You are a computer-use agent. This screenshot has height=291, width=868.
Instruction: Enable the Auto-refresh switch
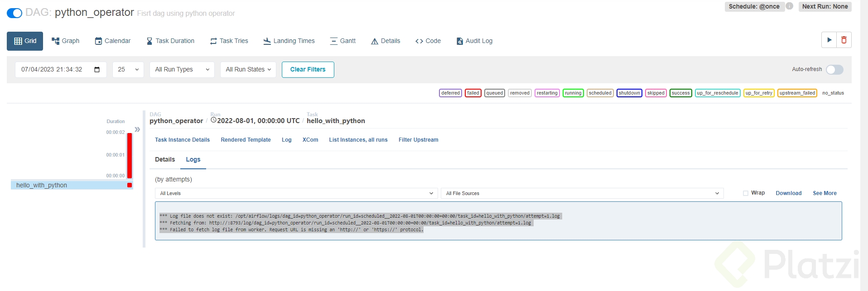pyautogui.click(x=834, y=70)
